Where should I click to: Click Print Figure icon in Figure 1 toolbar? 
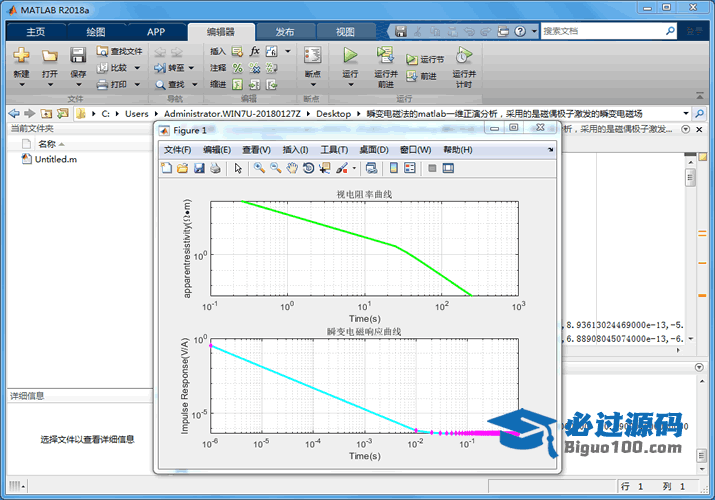click(x=215, y=168)
